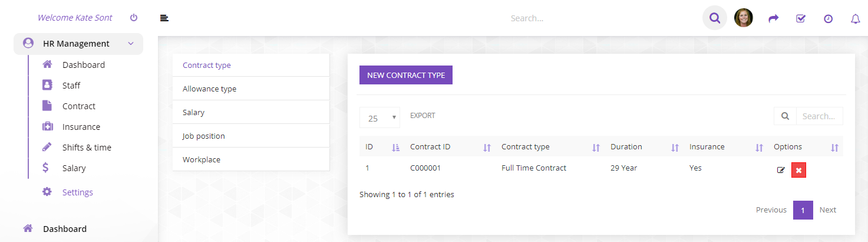Viewport: 868px width, 242px height.
Task: Open the checklist tasks icon
Action: [x=801, y=18]
